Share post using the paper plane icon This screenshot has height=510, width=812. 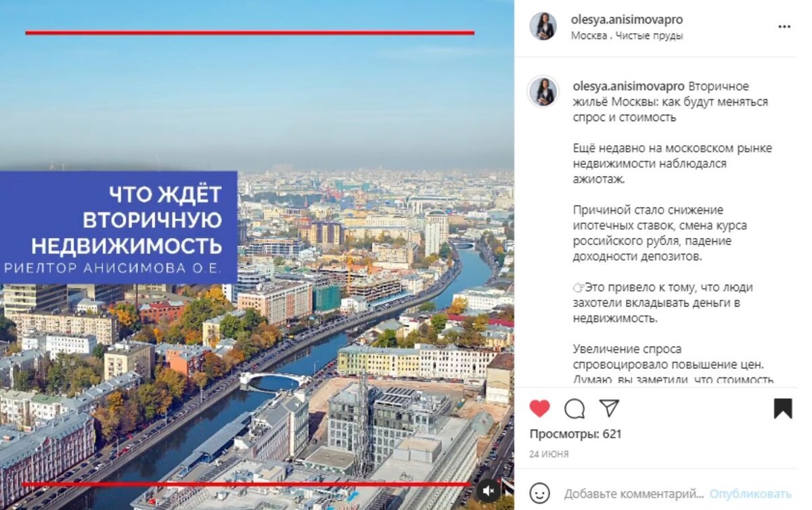click(609, 408)
